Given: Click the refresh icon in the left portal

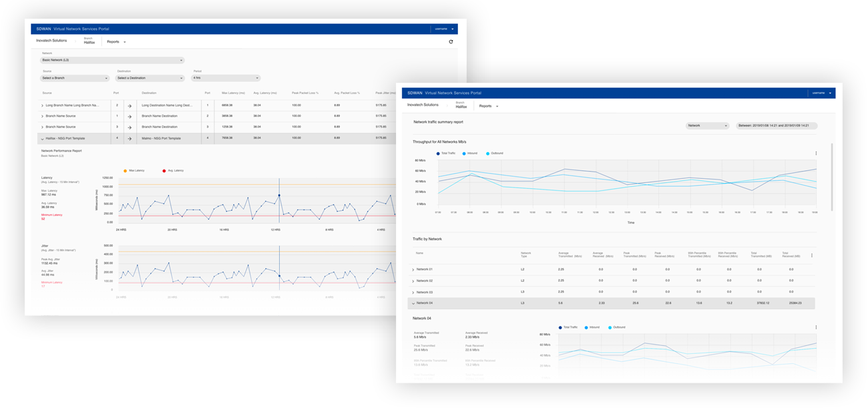Looking at the screenshot, I should 451,41.
